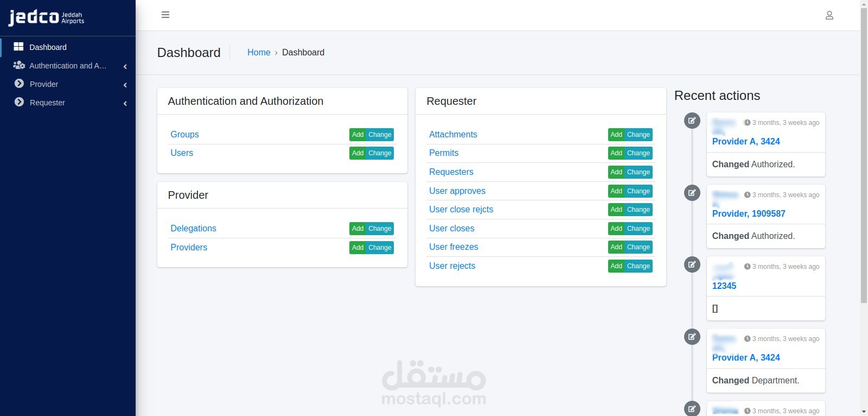This screenshot has width=868, height=416.
Task: Click Change button for User rejects
Action: click(x=639, y=266)
